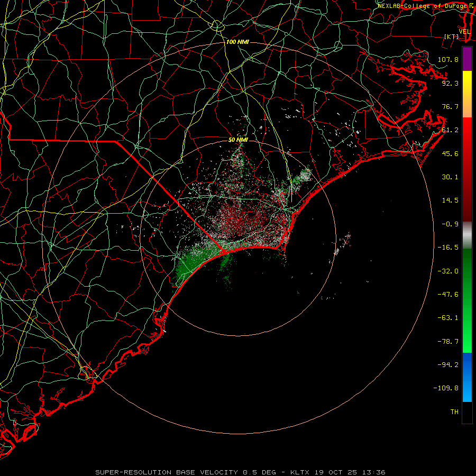The image size is (476, 476).
Task: Select the 45.6 legend value
Action: point(450,153)
